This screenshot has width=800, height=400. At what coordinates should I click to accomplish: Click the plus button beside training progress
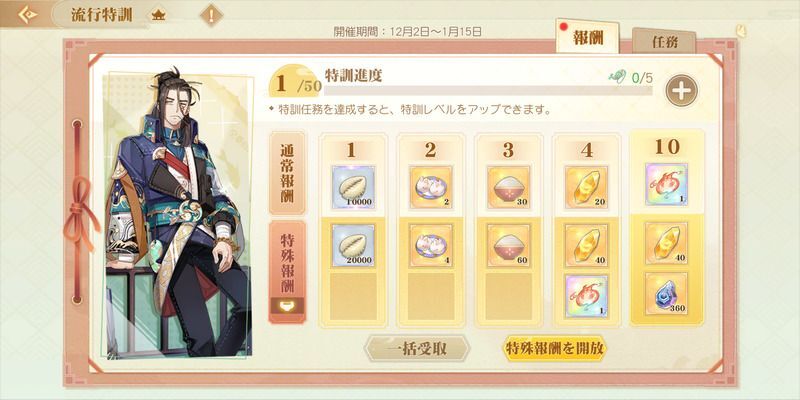[682, 90]
